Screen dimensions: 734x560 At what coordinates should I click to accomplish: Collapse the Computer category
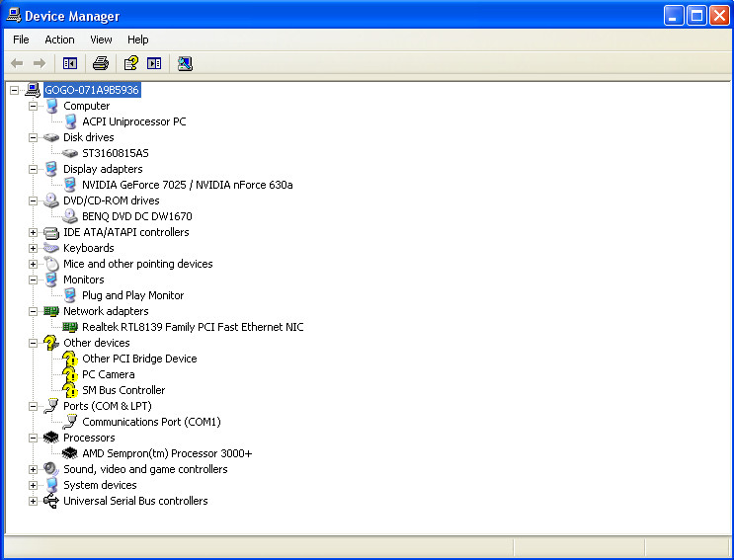pos(33,106)
